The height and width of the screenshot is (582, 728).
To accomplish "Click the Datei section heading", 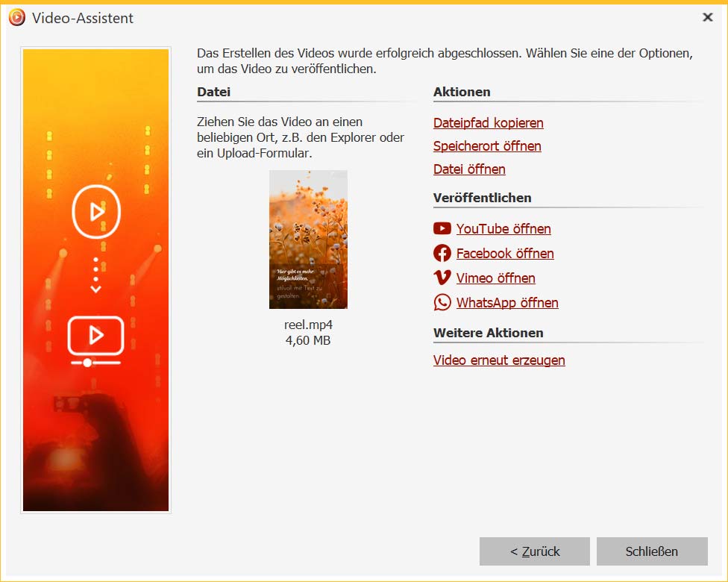I will click(213, 92).
